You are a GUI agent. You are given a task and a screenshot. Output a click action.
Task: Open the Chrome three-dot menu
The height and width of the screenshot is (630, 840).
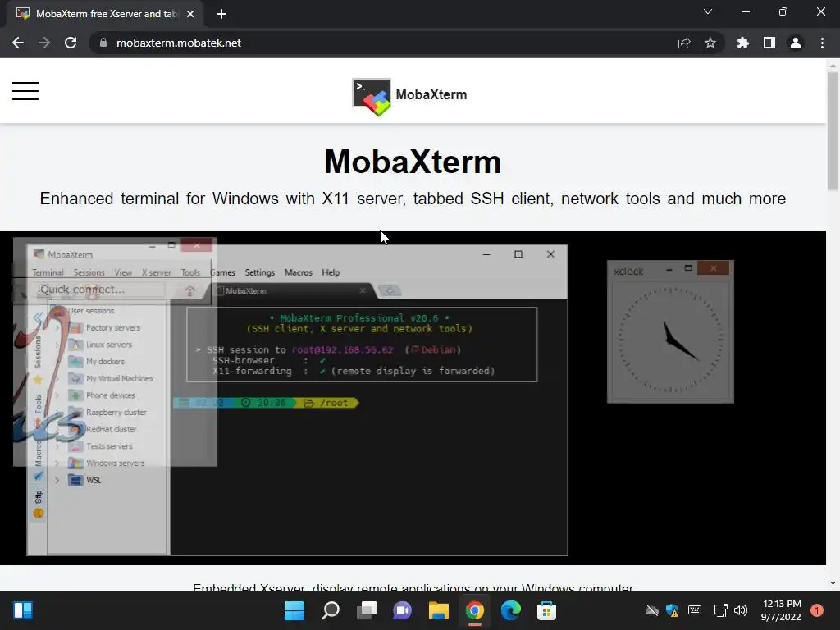(822, 43)
